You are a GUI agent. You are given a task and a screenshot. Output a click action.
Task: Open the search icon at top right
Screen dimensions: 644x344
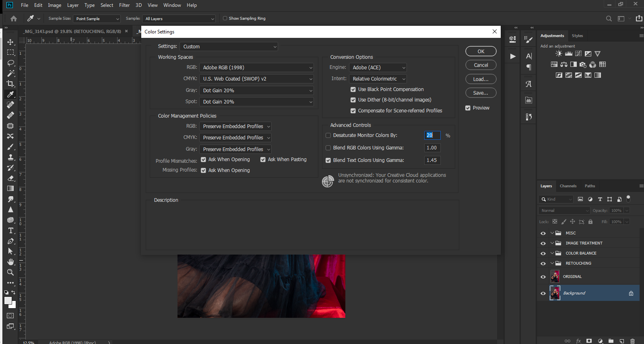pyautogui.click(x=609, y=19)
